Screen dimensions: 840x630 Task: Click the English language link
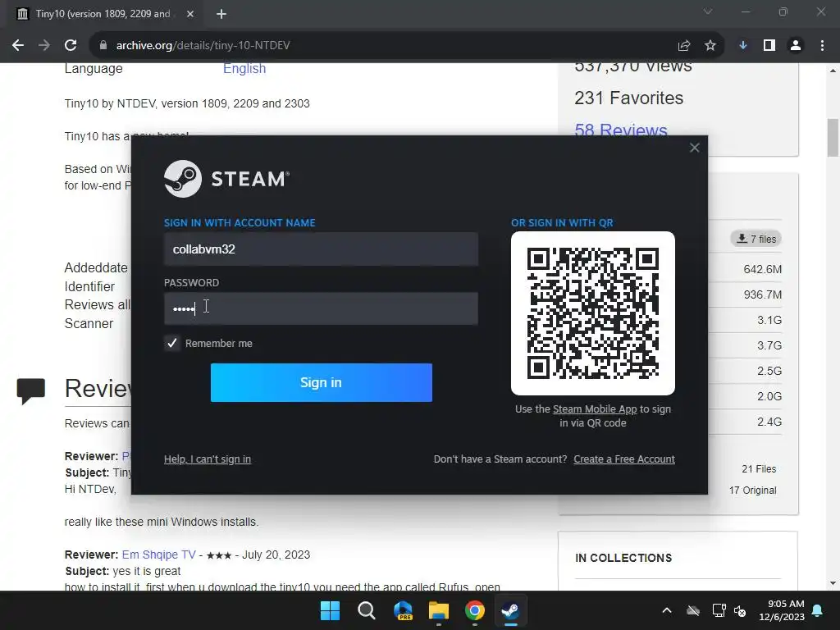[x=244, y=69]
